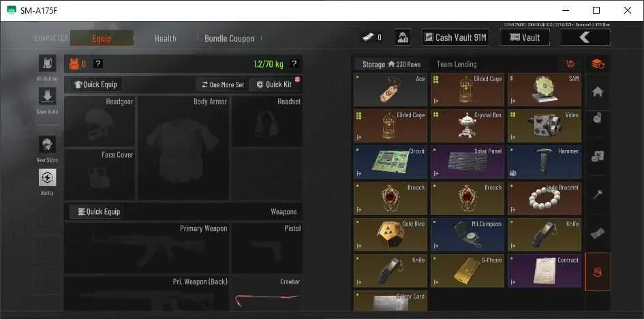Click the Cash Vault 91M button
This screenshot has height=319, width=644.
coord(455,37)
